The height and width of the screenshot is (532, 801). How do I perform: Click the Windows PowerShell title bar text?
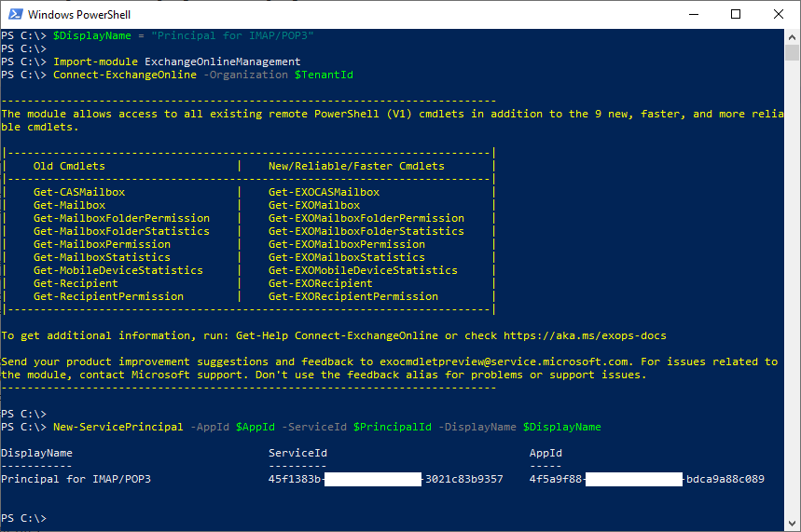click(x=79, y=15)
